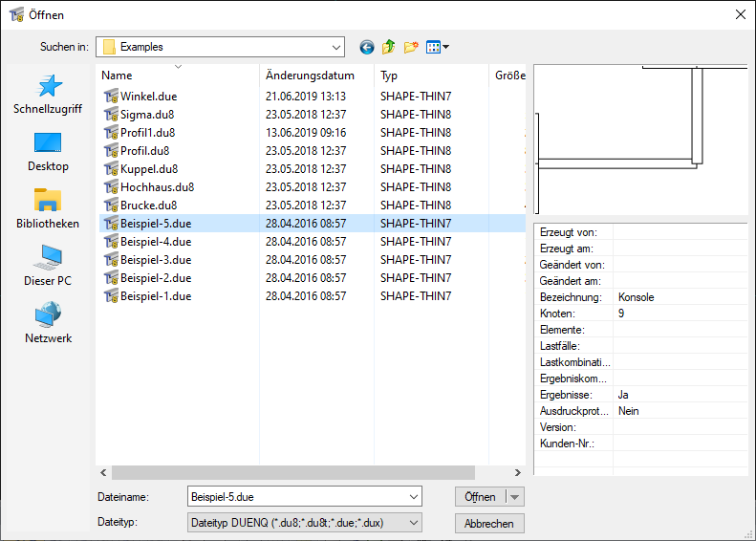Click the horizontal scrollbar thumb
Image resolution: width=756 pixels, height=541 pixels.
coord(293,472)
